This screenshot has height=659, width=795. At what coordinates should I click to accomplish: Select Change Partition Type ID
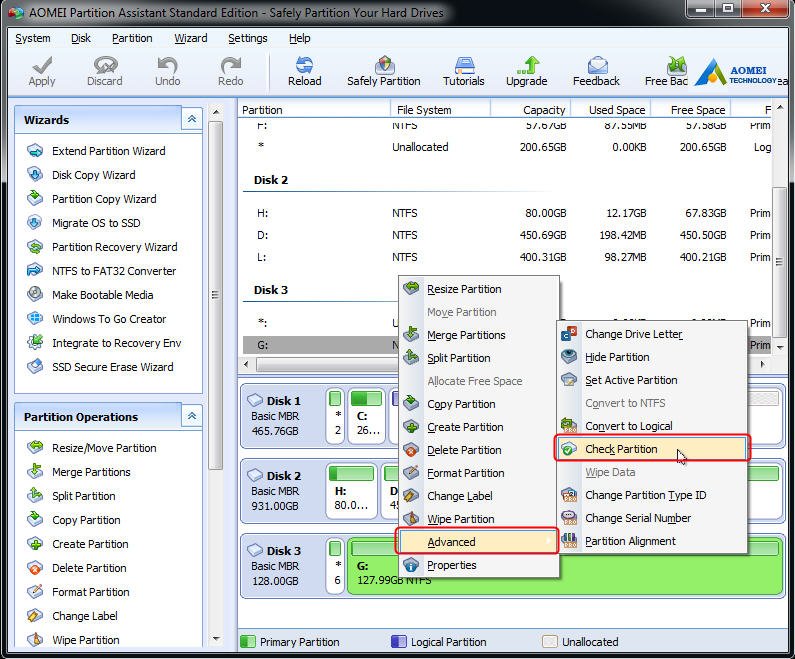[x=652, y=495]
